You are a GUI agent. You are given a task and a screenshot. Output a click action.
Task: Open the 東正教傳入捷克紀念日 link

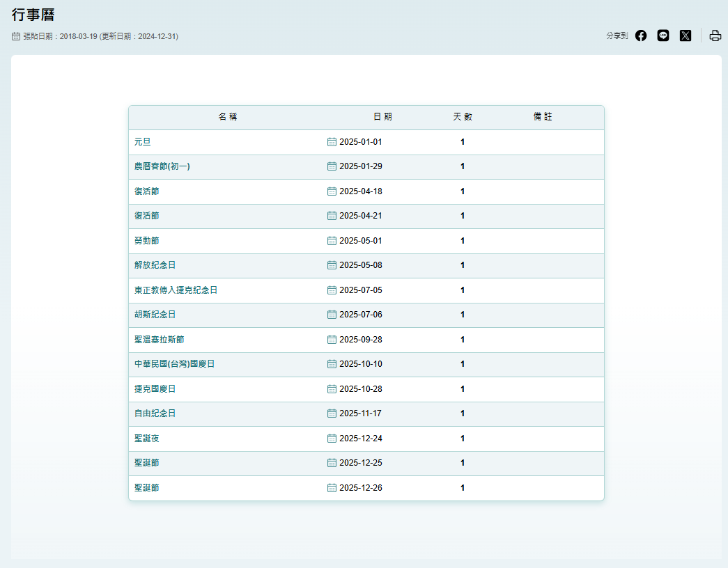click(176, 290)
